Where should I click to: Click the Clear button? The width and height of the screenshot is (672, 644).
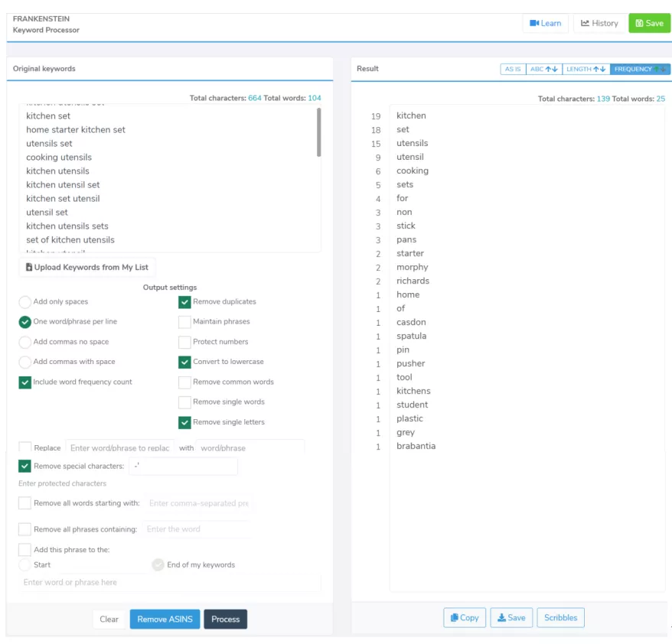(x=109, y=620)
